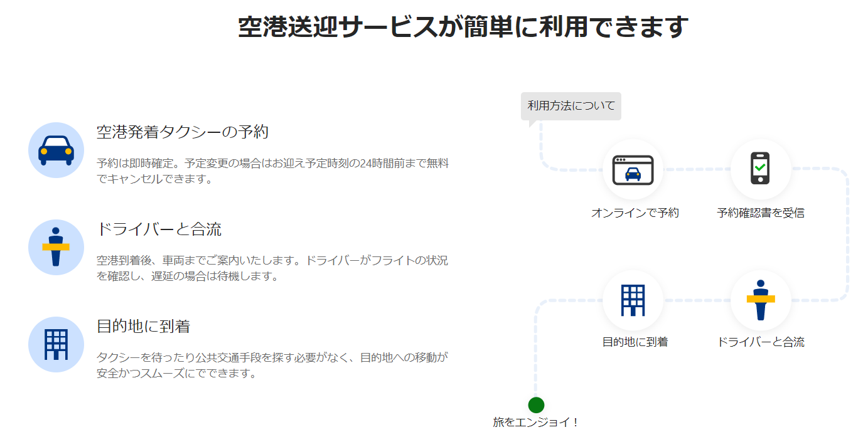
Task: Click the driver sign icon in the flow diagram
Action: [760, 300]
